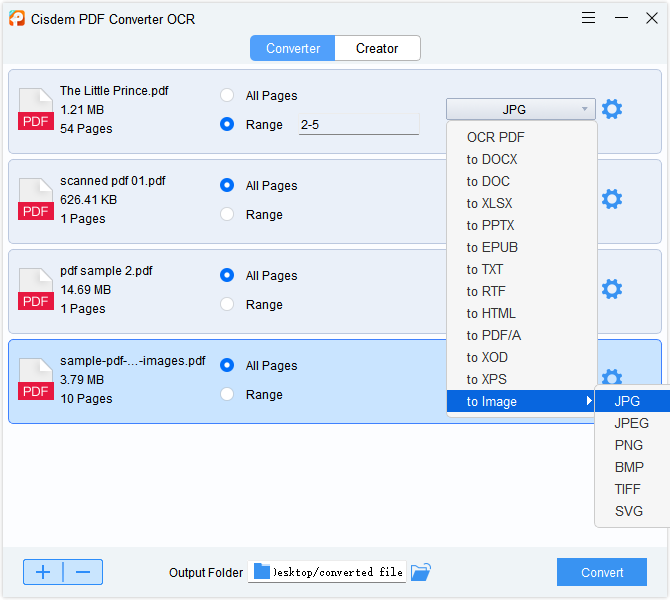Select All Pages for sample-pdf images file

tap(227, 365)
